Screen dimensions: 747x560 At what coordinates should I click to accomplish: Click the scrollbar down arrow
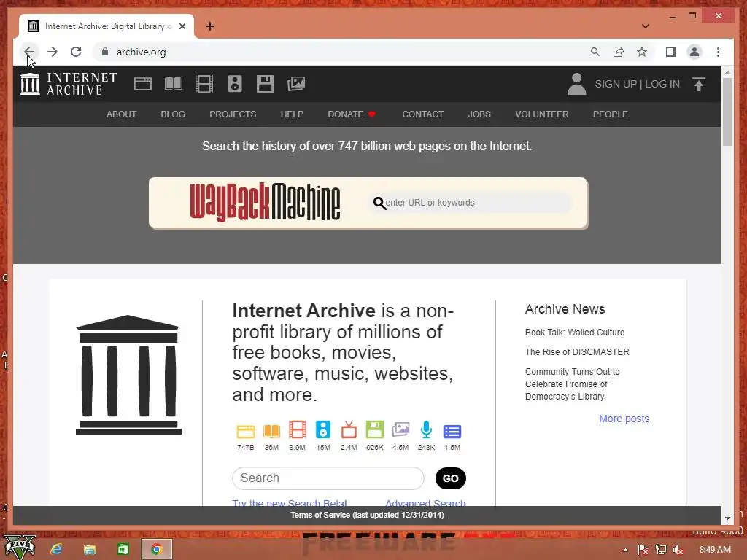point(727,518)
